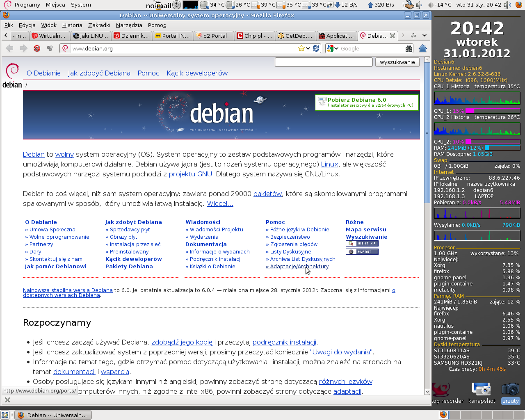The width and height of the screenshot is (525, 420).
Task: Open a new tab with the plus icon
Action: click(x=413, y=36)
